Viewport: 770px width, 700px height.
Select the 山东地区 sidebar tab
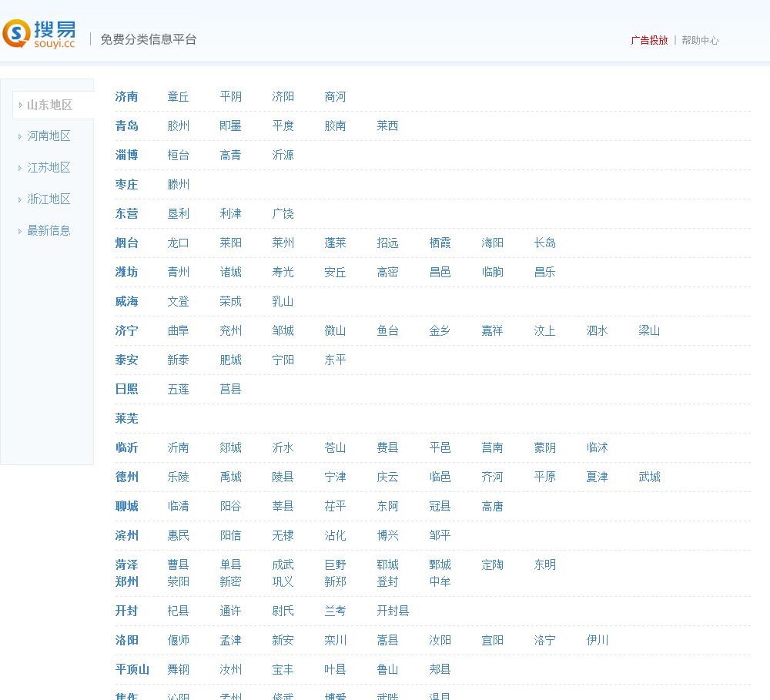(x=53, y=106)
